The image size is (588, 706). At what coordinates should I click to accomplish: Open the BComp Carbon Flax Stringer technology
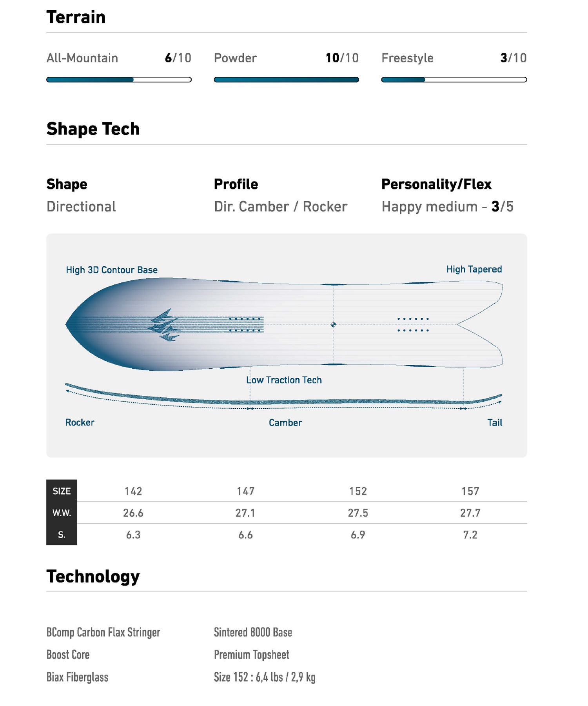[x=103, y=632]
